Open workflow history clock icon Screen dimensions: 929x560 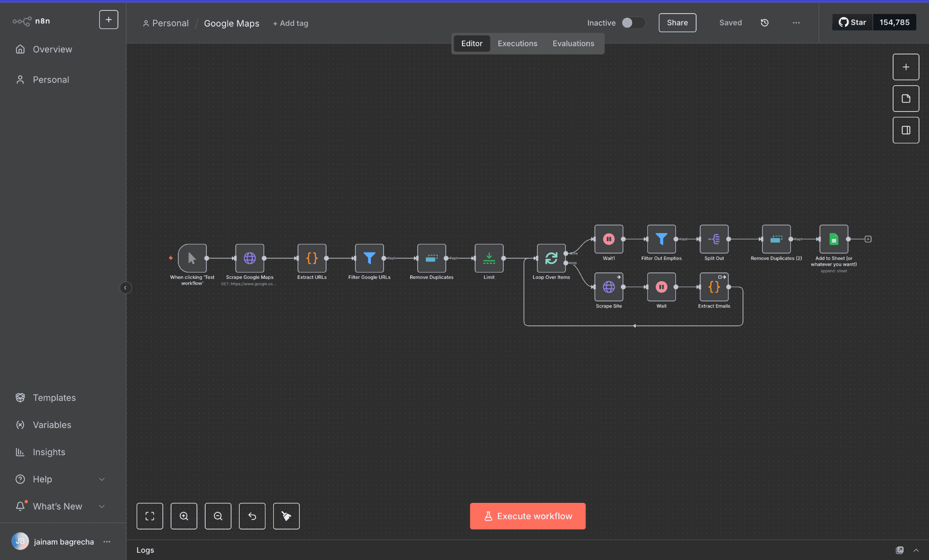coord(764,23)
